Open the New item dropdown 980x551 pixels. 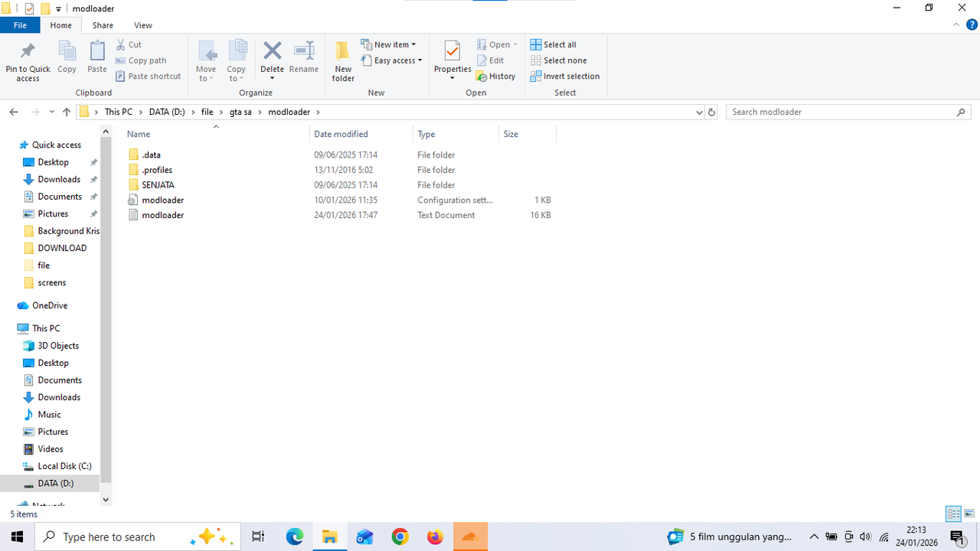tap(388, 44)
